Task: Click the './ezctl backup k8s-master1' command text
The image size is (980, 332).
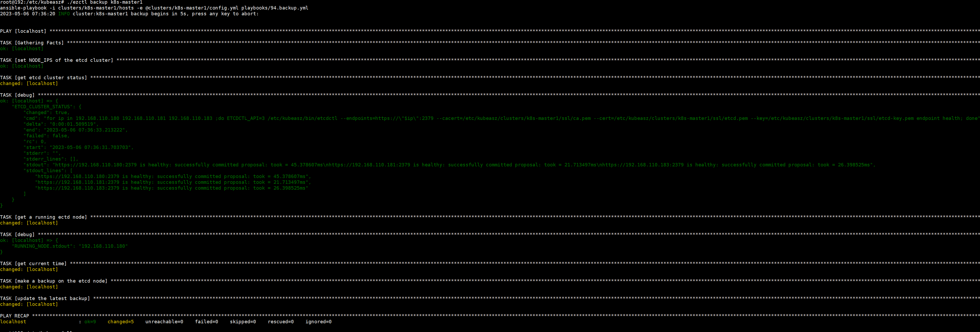Action: coord(105,2)
